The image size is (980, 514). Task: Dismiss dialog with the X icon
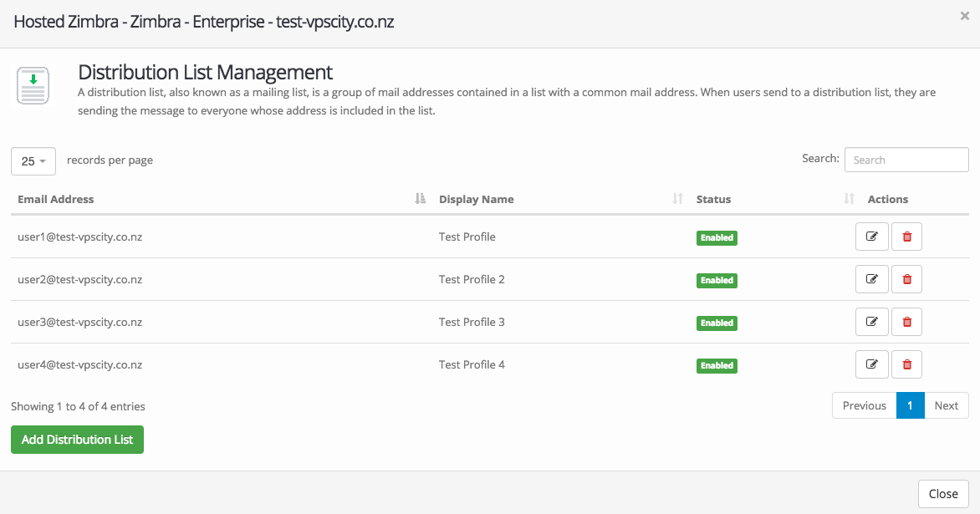pyautogui.click(x=964, y=16)
